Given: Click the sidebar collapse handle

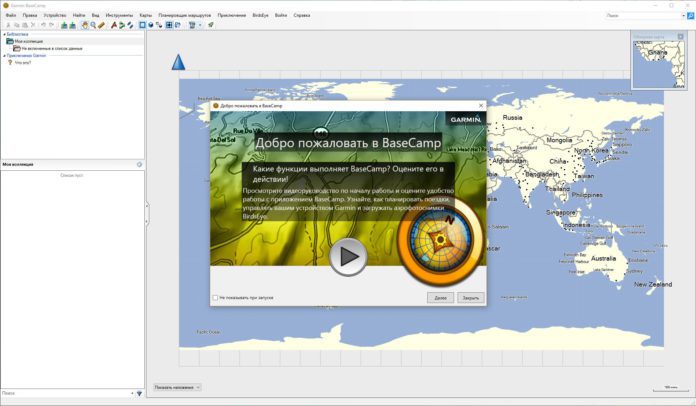Looking at the screenshot, I should pos(147,213).
